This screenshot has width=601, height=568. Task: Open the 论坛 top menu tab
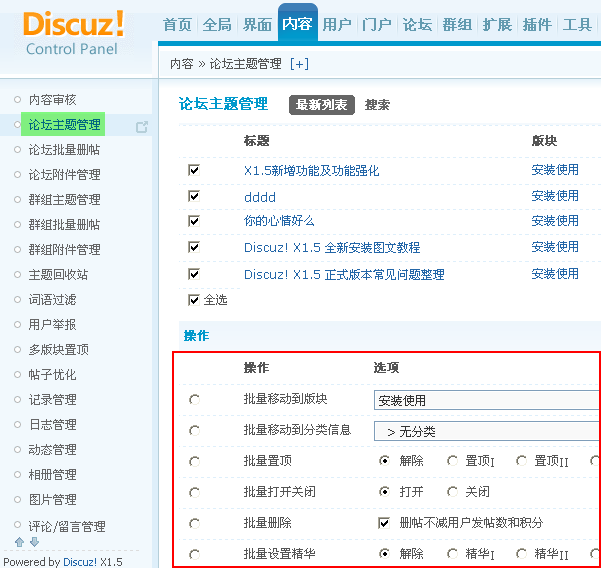pyautogui.click(x=417, y=25)
